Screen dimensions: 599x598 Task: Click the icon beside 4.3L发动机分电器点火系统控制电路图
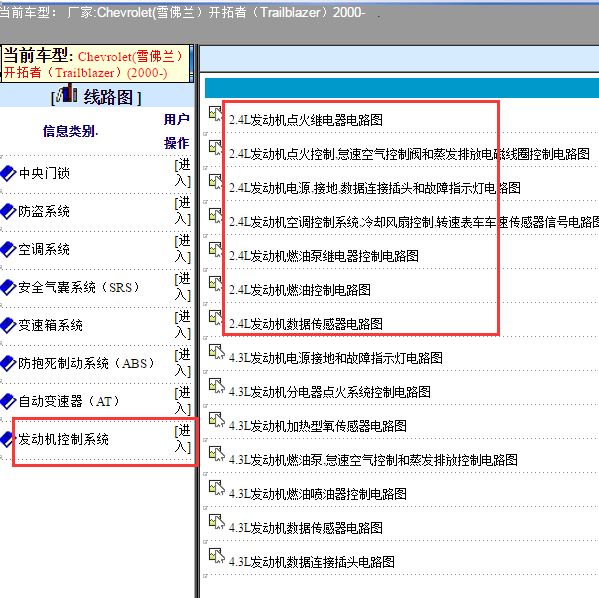coord(217,386)
